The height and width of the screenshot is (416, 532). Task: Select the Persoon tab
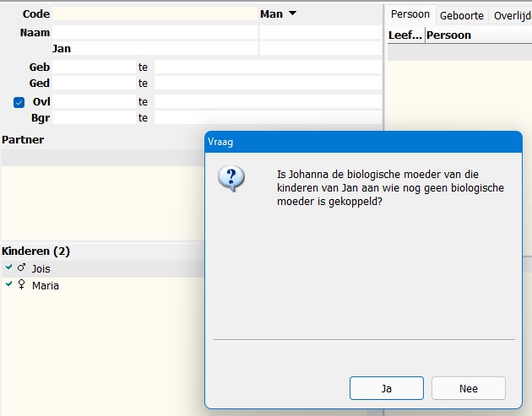tap(410, 14)
